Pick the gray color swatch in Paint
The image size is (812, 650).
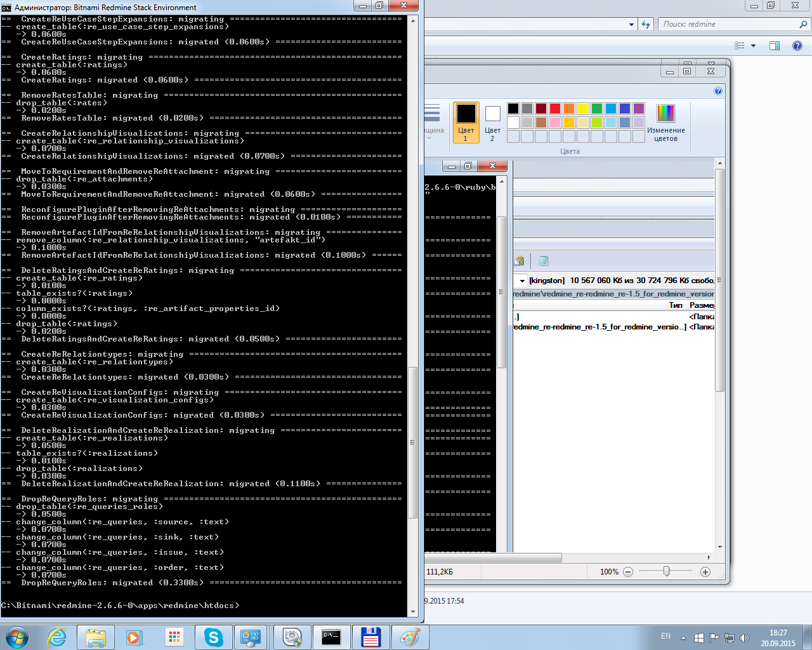(527, 109)
